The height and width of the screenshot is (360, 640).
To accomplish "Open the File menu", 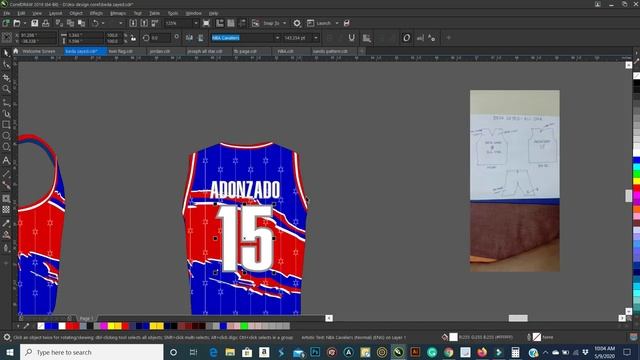I will [7, 13].
